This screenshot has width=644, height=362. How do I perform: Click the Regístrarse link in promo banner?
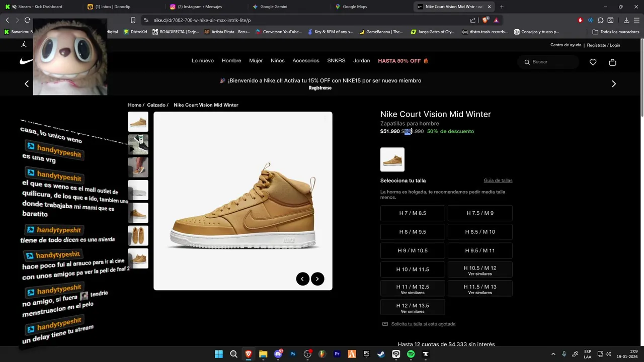coord(320,88)
